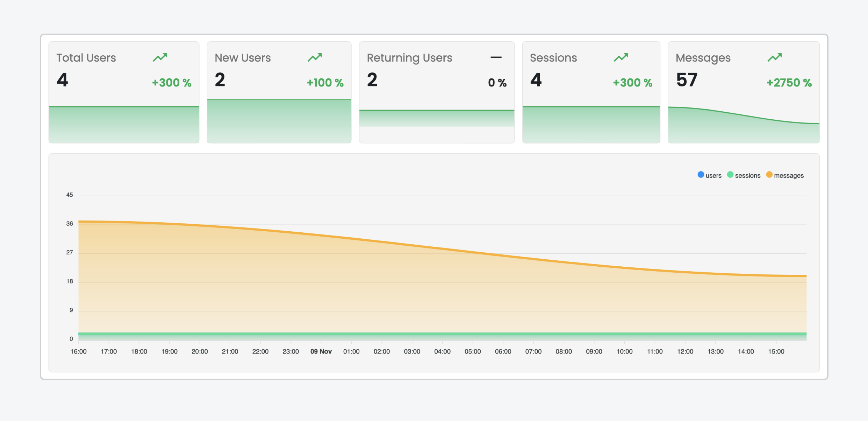The image size is (868, 421).
Task: Click the 15:00 time axis label
Action: [776, 351]
